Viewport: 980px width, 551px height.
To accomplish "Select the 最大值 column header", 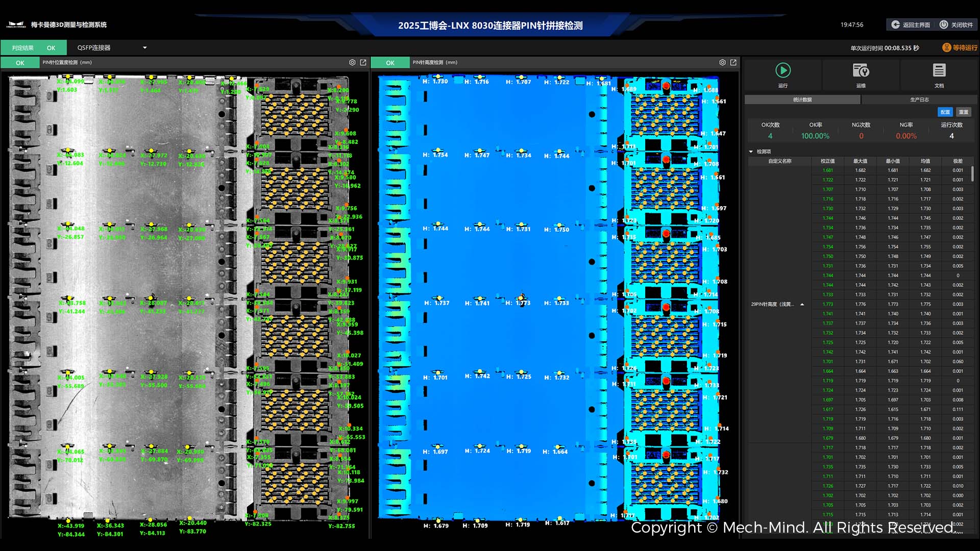I will 860,161.
